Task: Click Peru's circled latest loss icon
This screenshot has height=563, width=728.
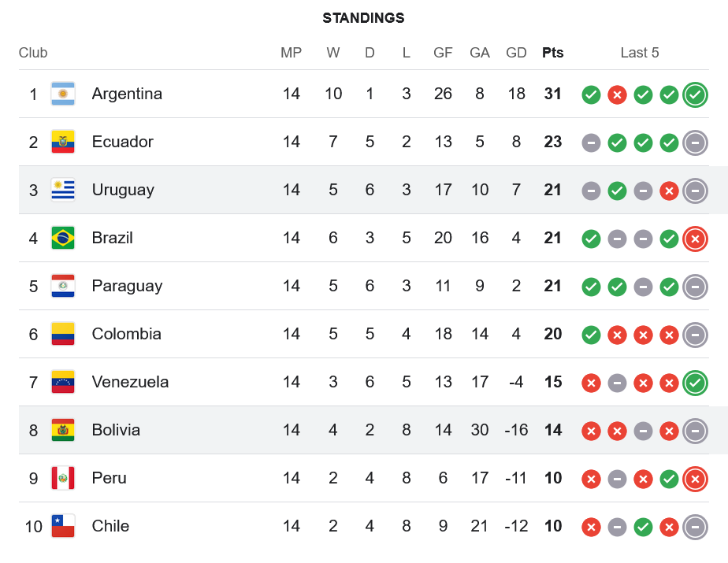Action: [695, 479]
